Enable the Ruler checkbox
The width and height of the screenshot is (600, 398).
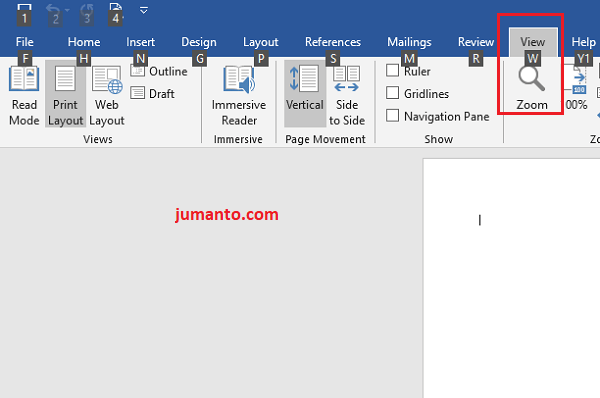click(392, 70)
